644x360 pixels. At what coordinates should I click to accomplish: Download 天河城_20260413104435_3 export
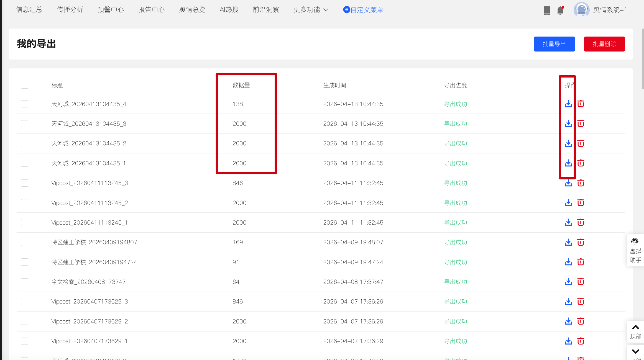click(x=568, y=124)
